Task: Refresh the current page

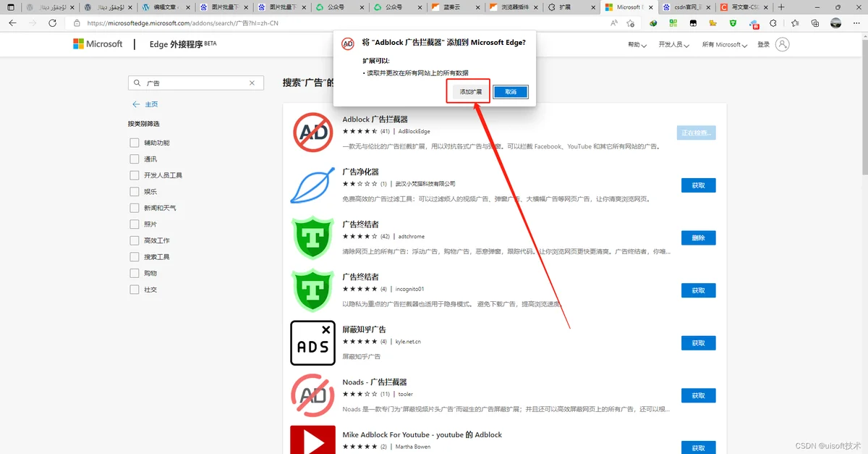Action: [53, 22]
